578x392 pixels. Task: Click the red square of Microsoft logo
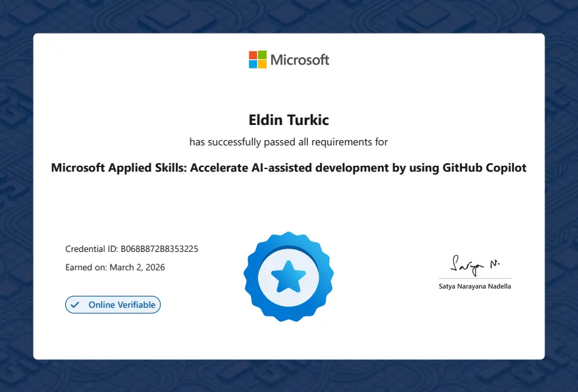[253, 55]
